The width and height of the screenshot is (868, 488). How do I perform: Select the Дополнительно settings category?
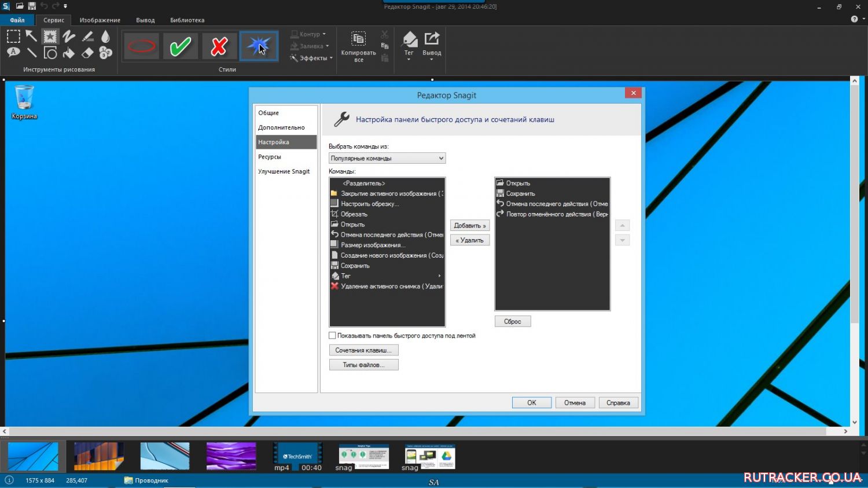286,127
